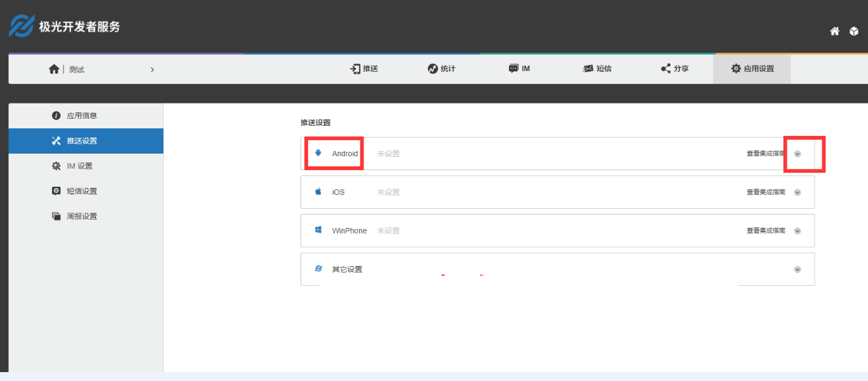Click the 推送设置 section heading

point(316,123)
